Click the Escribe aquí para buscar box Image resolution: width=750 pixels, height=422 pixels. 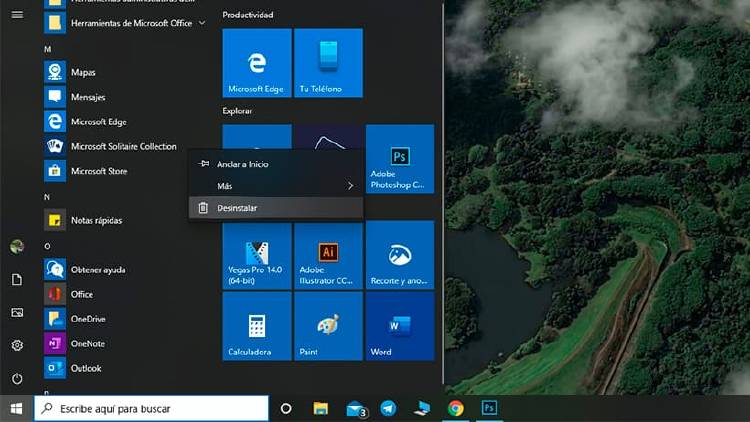pos(152,408)
